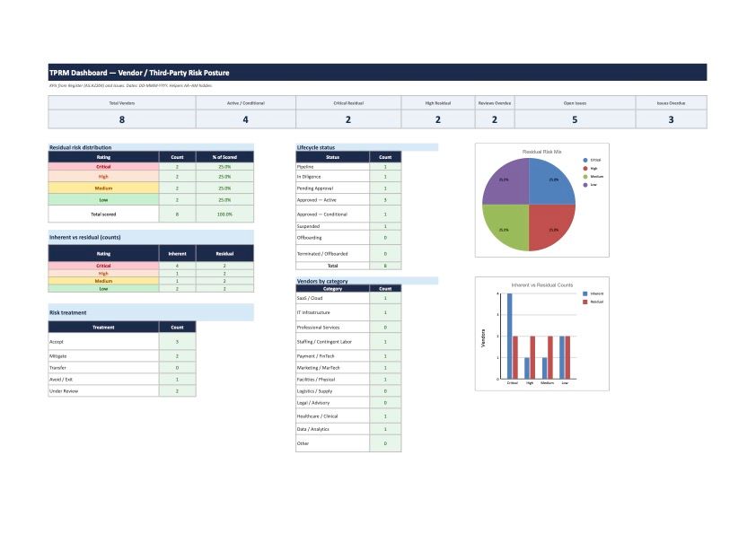Image resolution: width=756 pixels, height=534 pixels.
Task: Select the In Diligence status row
Action: [x=348, y=177]
